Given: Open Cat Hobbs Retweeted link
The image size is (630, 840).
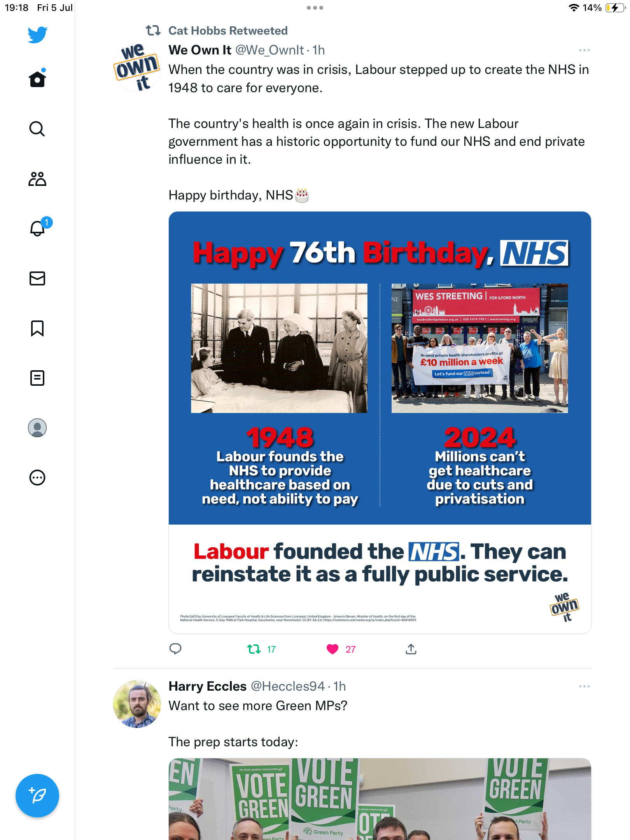Looking at the screenshot, I should pyautogui.click(x=228, y=31).
